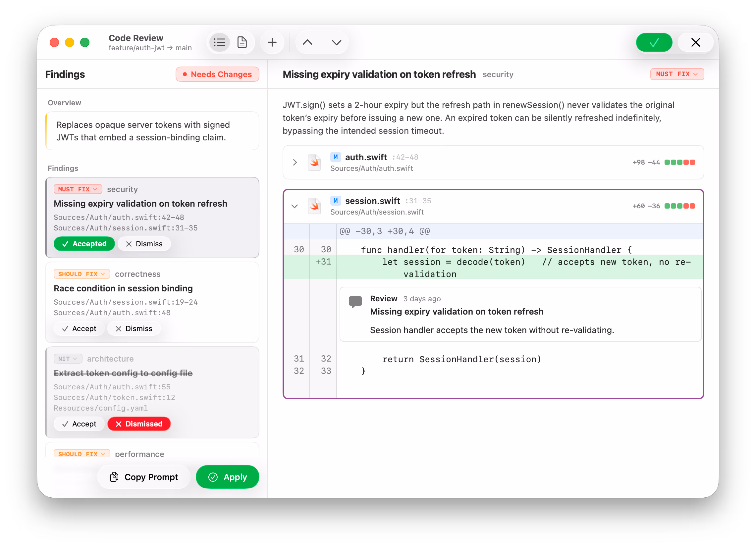
Task: Toggle Accepted on the expiry validation finding
Action: pos(84,243)
